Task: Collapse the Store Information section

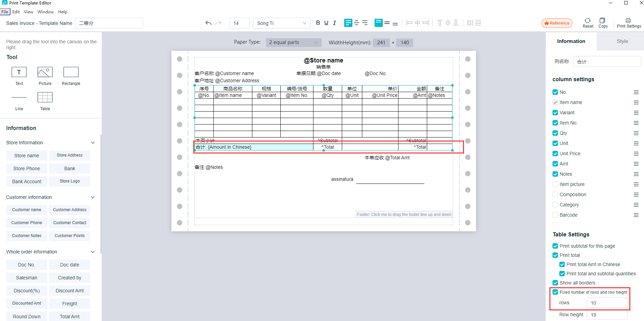Action: point(93,143)
